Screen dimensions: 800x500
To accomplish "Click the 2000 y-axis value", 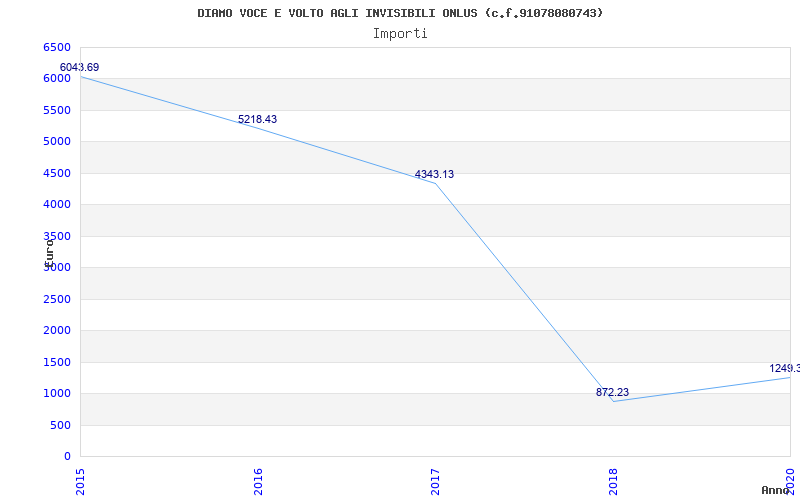I will click(x=57, y=331).
